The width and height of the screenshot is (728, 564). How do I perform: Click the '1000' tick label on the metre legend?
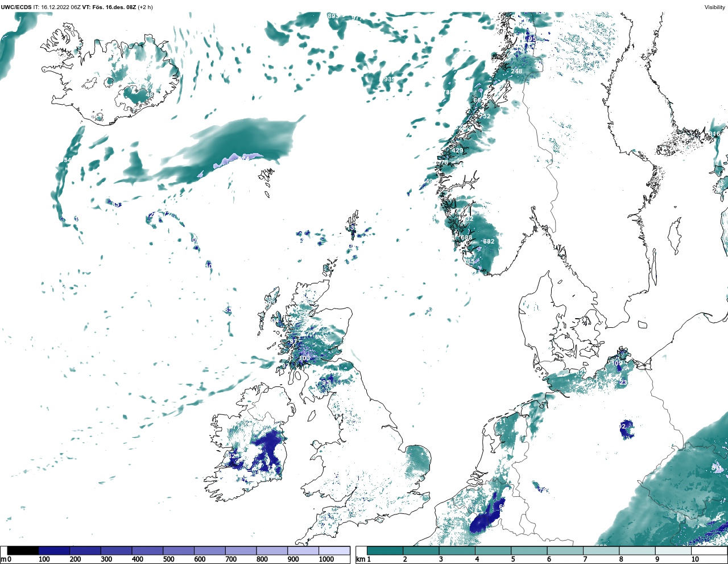(x=326, y=560)
